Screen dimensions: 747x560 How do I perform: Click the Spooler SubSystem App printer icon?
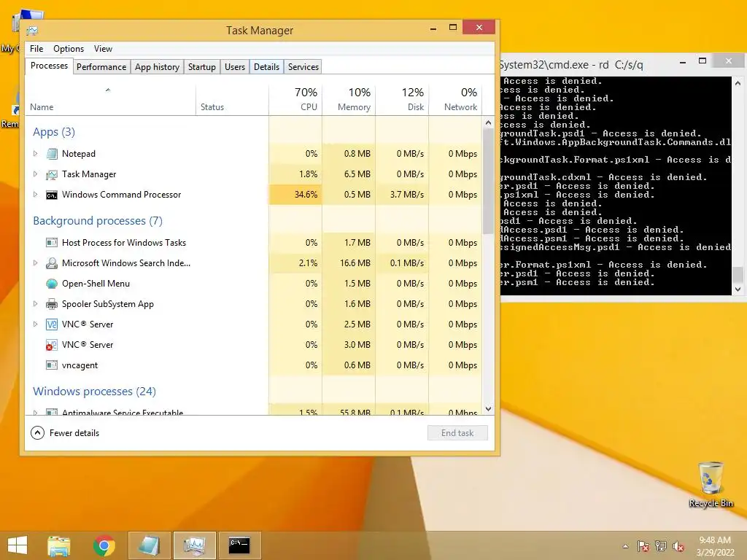click(x=52, y=304)
